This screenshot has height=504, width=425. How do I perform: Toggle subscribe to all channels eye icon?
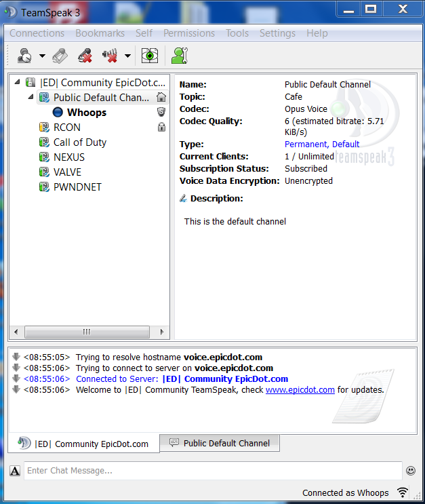tap(150, 56)
